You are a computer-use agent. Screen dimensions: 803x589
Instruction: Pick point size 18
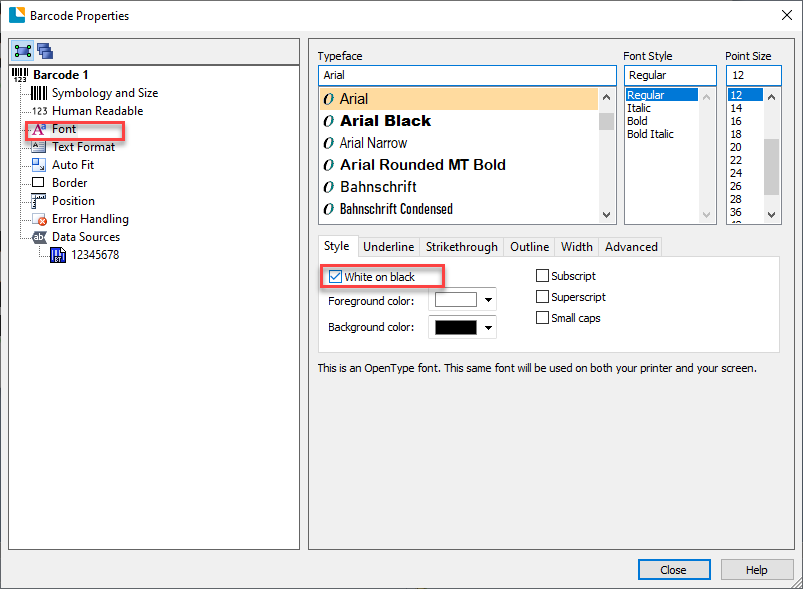[x=736, y=134]
